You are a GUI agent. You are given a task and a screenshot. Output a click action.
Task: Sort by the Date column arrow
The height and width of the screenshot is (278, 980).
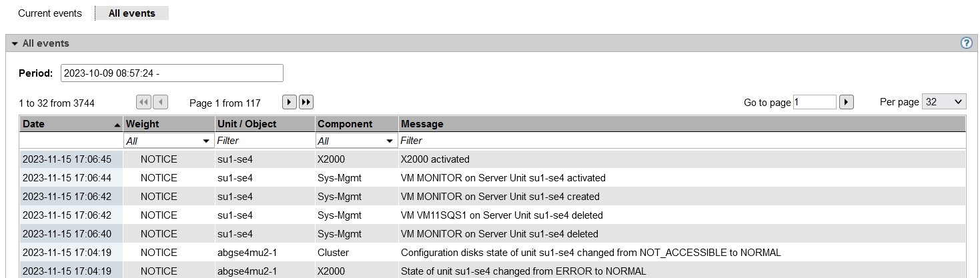117,125
